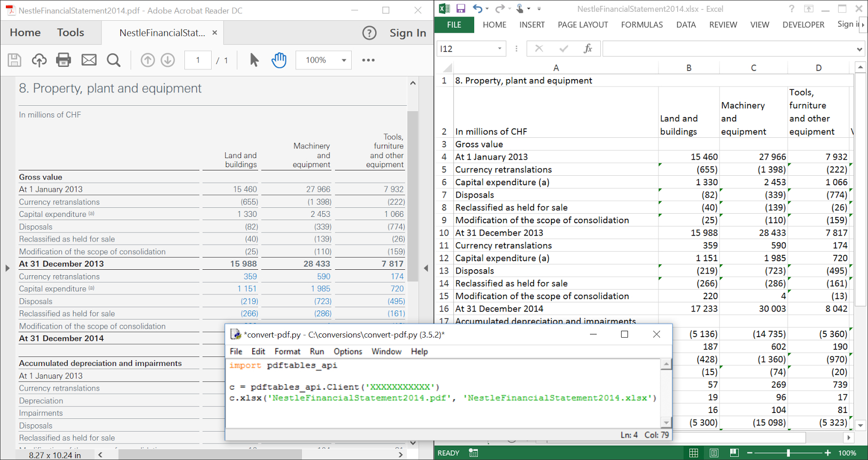Open the Run menu in Python editor
The height and width of the screenshot is (460, 868).
pos(316,352)
